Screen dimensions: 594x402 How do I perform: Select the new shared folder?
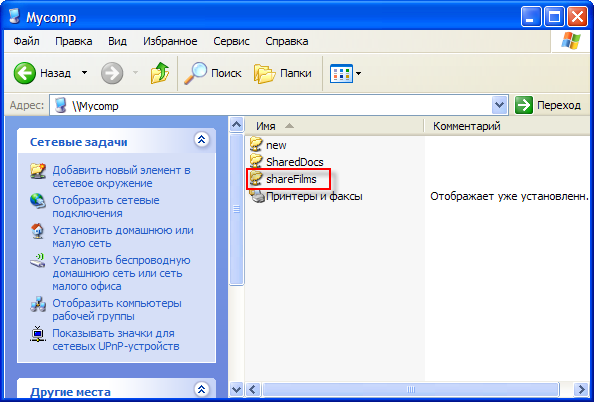point(268,145)
